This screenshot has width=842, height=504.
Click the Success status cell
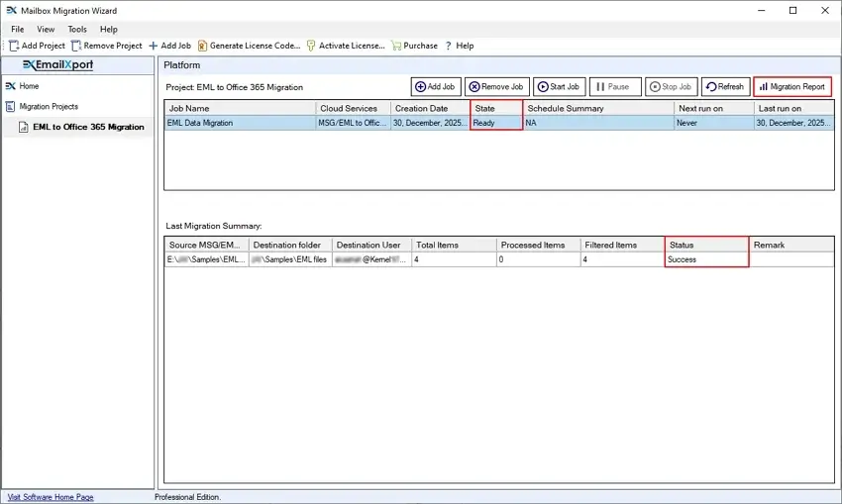pyautogui.click(x=706, y=259)
